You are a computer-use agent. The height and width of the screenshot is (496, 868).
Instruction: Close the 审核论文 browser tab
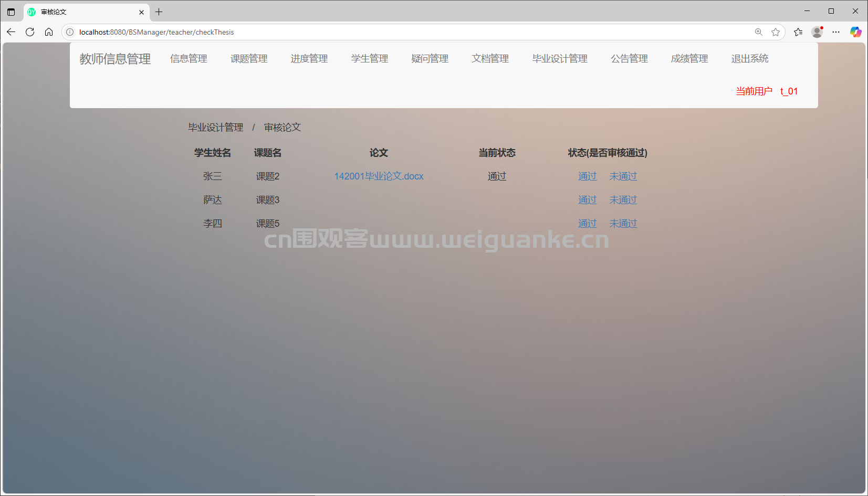coord(141,12)
